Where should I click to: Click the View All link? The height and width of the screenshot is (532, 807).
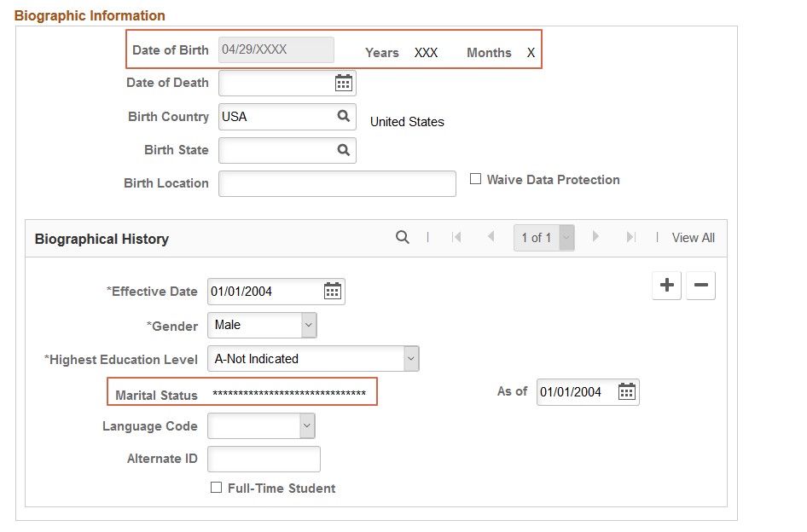693,238
